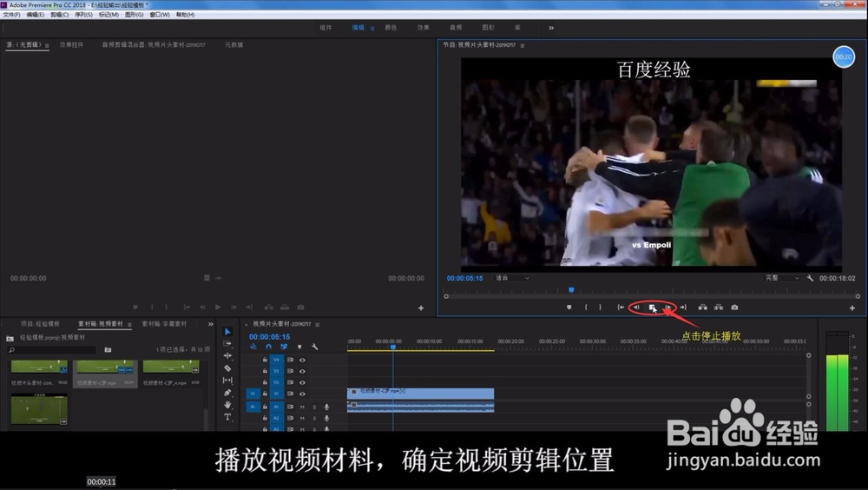
Task: Open timeline sequence panel menu
Action: click(317, 324)
